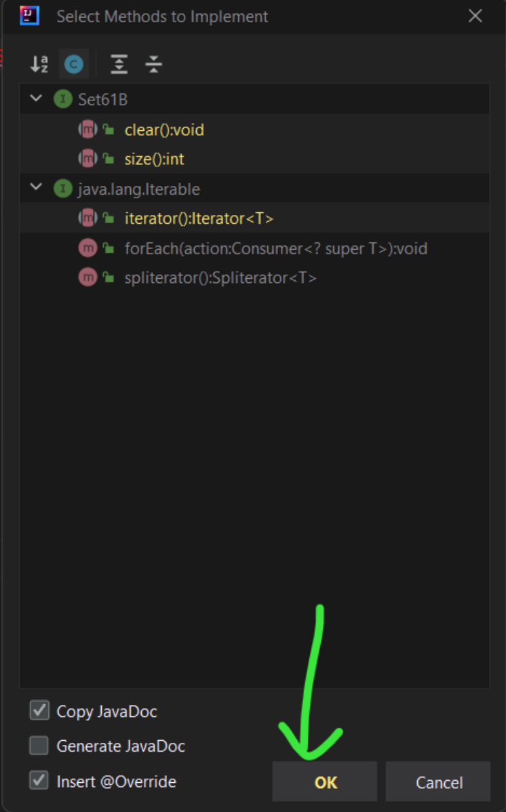Toggle the Show Classes filter icon
Image resolution: width=506 pixels, height=812 pixels.
tap(74, 64)
